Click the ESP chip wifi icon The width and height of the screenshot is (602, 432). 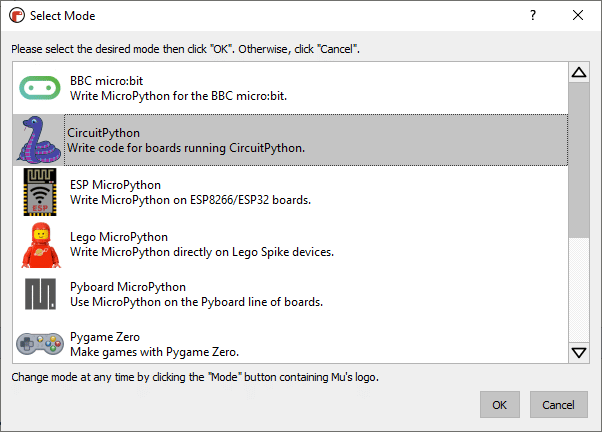(x=40, y=192)
